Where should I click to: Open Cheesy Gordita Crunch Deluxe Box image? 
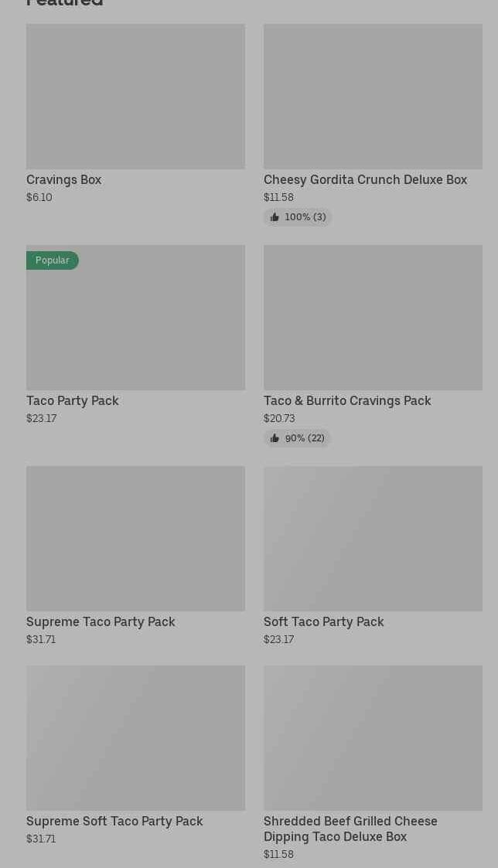373,97
